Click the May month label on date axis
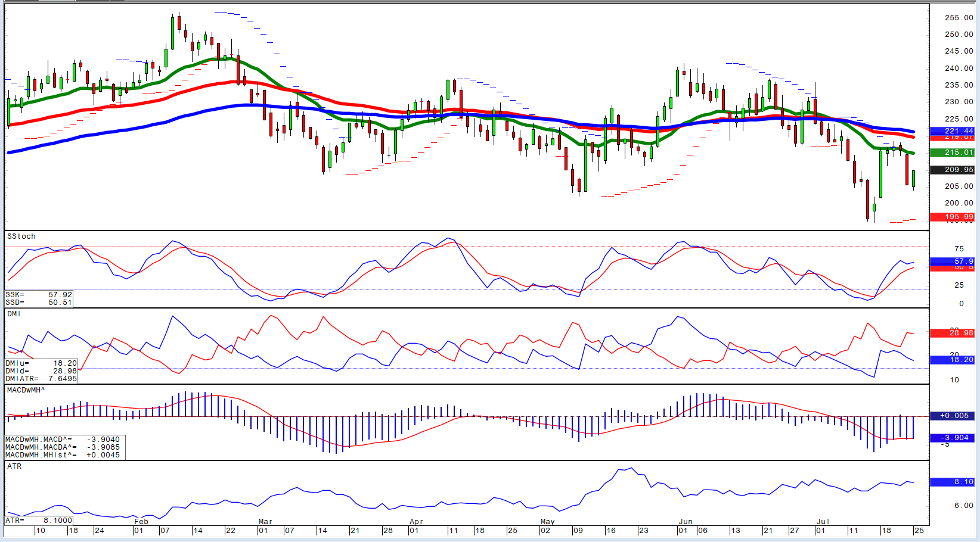980x542 pixels. [548, 522]
